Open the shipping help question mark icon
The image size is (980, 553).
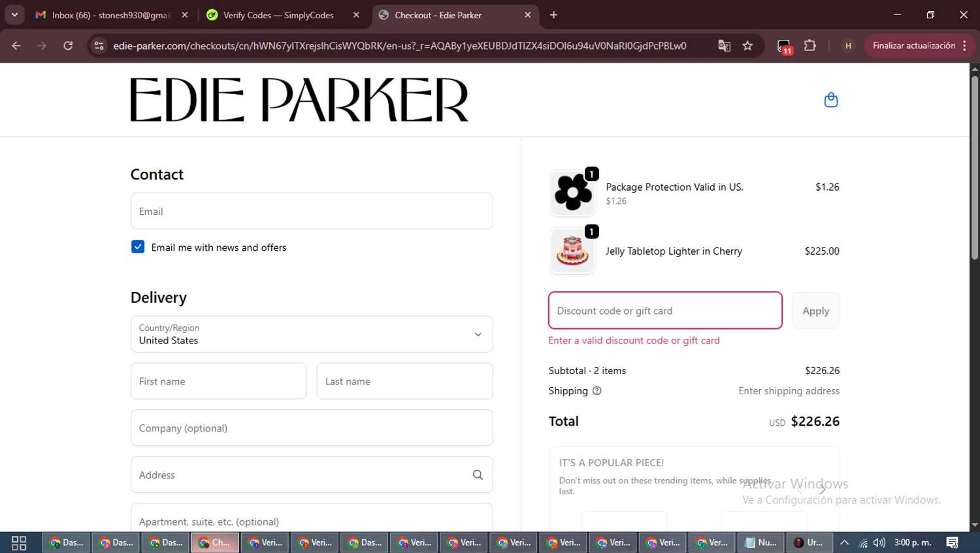pos(596,390)
